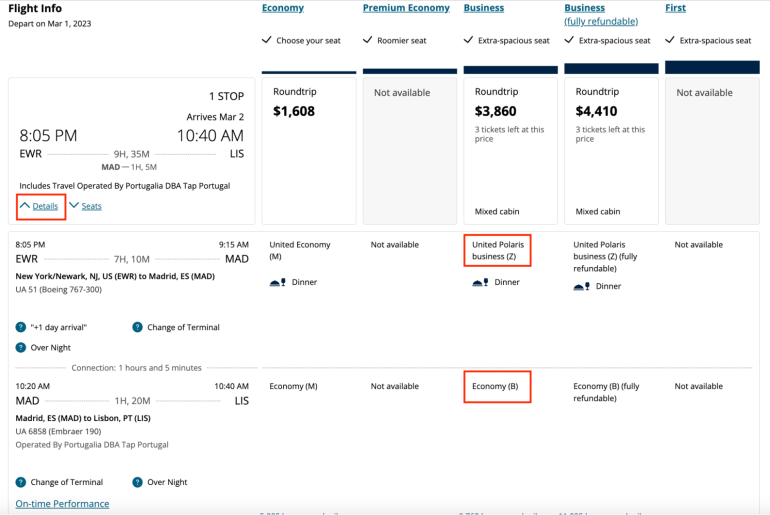Open the On-time Performance link
770x515 pixels.
[x=62, y=504]
